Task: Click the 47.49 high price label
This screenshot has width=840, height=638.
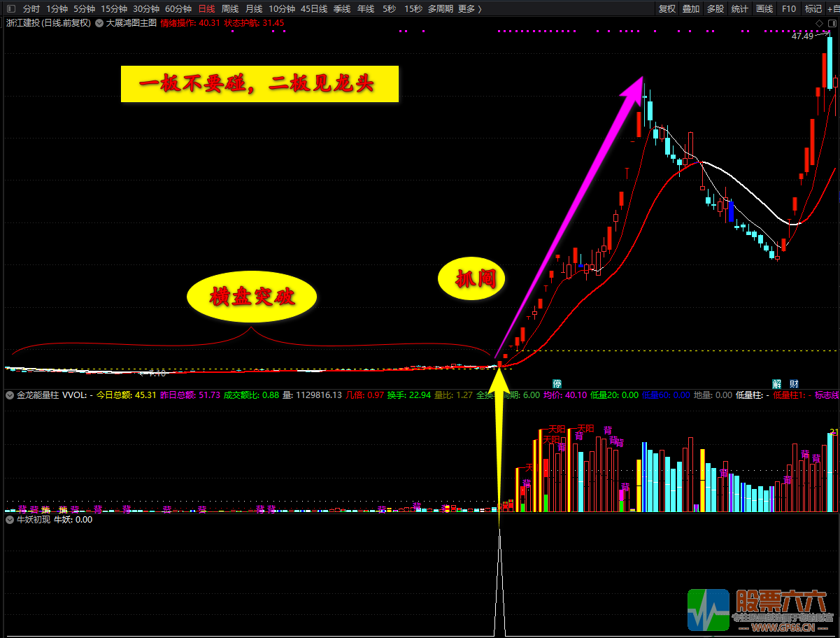Action: click(802, 36)
